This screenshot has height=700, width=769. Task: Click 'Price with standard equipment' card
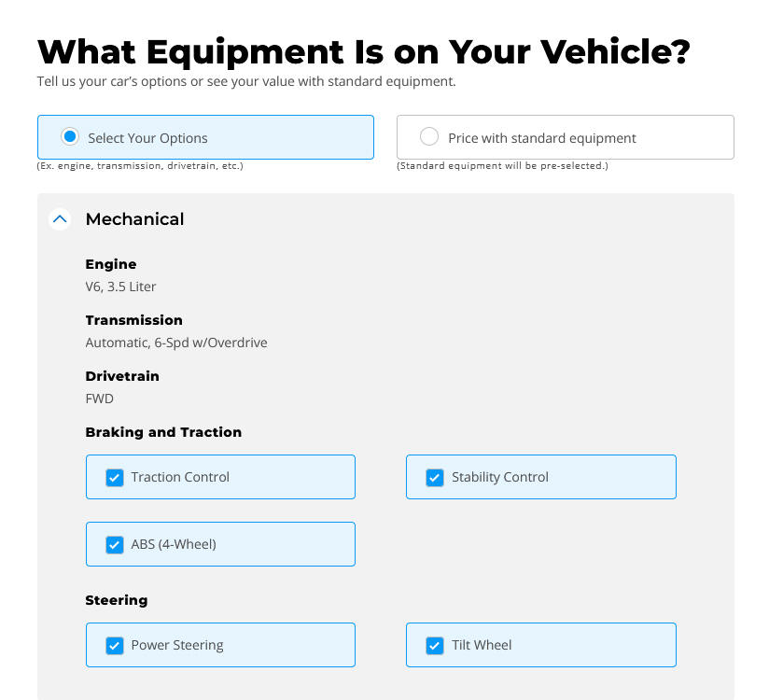pyautogui.click(x=566, y=137)
